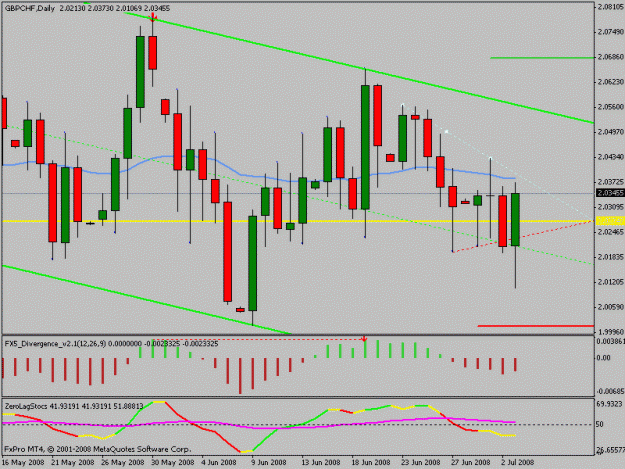The height and width of the screenshot is (469, 625).
Task: Click the 30 May 2008 date label
Action: tap(173, 462)
